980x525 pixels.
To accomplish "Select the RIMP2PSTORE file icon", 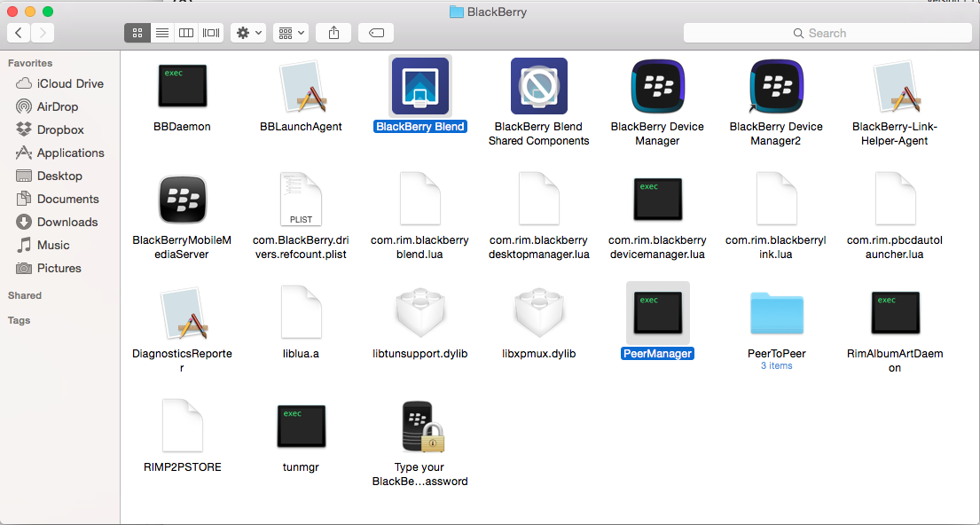I will [182, 427].
